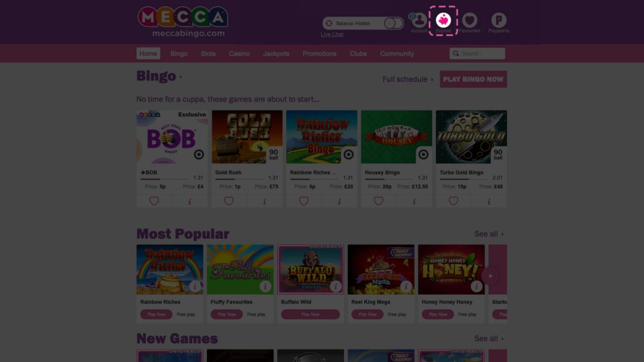
Task: Refresh balance using the circular arrow icon
Action: (329, 23)
